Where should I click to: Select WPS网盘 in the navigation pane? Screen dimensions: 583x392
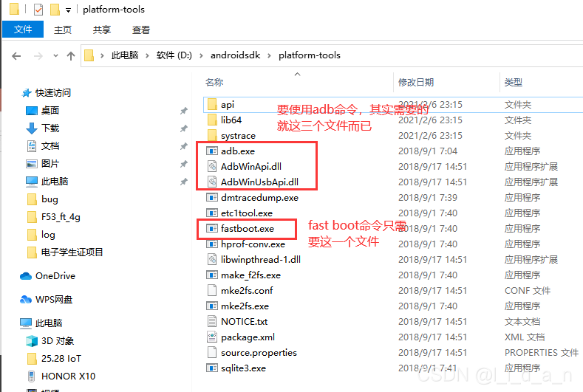click(x=53, y=300)
